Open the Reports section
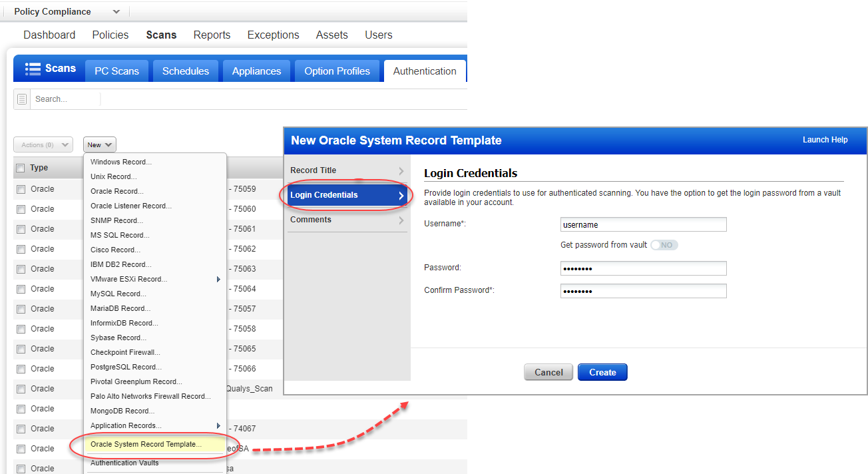The width and height of the screenshot is (868, 474). point(212,35)
